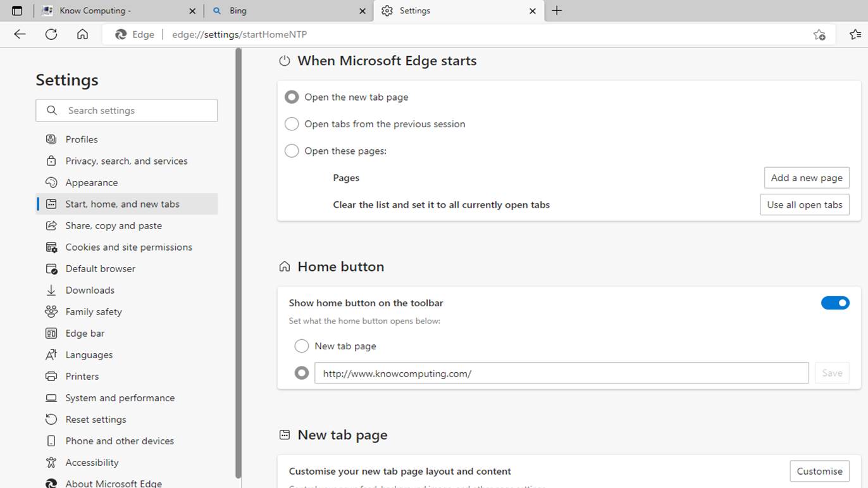
Task: Select the knowcomputing.com URL radio option
Action: click(x=302, y=373)
